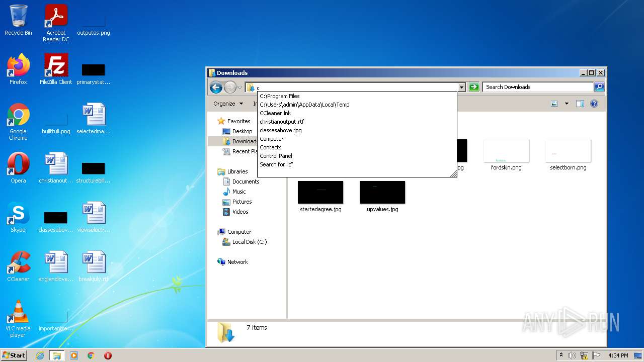Open Organize menu dropdown
644x362 pixels.
click(228, 104)
